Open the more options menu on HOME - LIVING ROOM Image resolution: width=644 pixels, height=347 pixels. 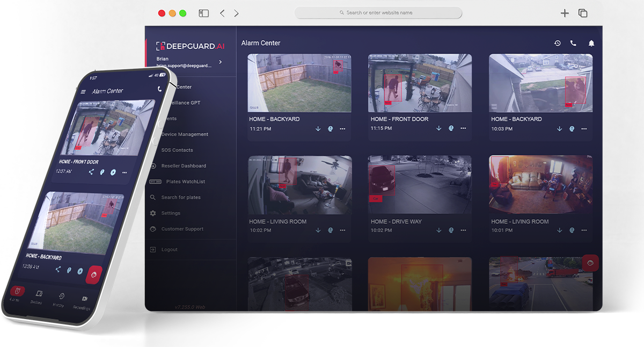click(342, 230)
